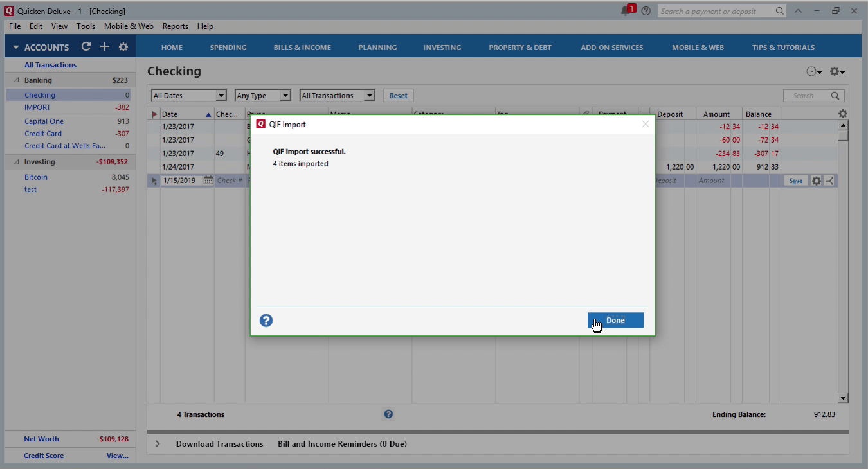Open the notifications bell icon
This screenshot has width=868, height=469.
click(627, 10)
